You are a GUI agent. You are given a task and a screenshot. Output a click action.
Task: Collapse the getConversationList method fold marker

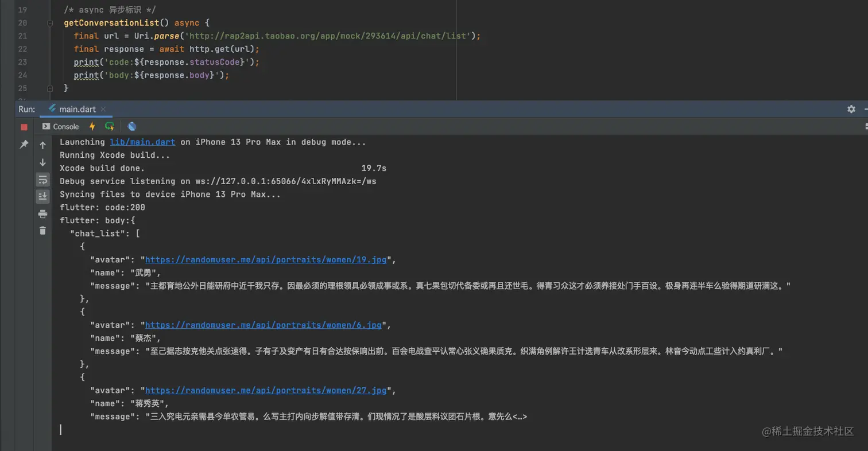(x=50, y=23)
